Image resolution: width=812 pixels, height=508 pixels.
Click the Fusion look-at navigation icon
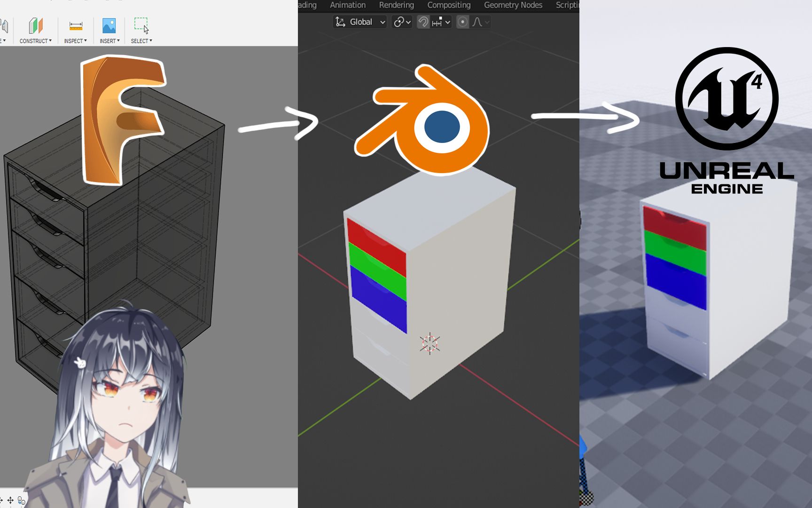coord(22,500)
